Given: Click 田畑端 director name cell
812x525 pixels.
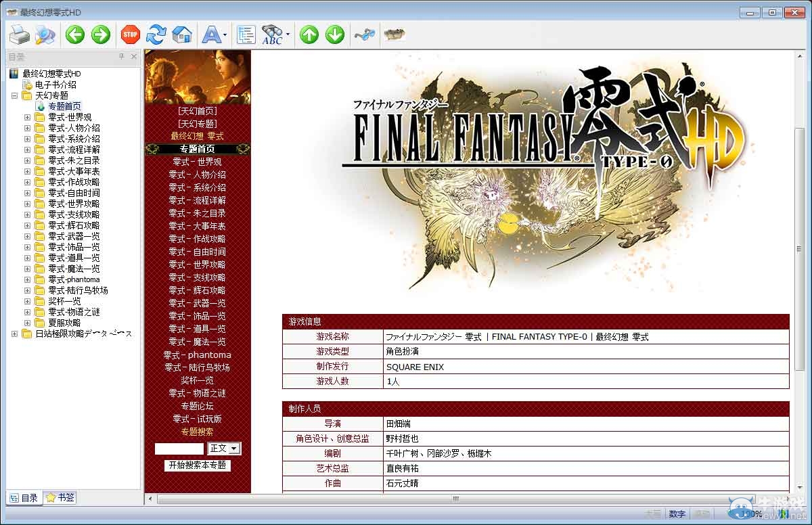Looking at the screenshot, I should [x=586, y=424].
